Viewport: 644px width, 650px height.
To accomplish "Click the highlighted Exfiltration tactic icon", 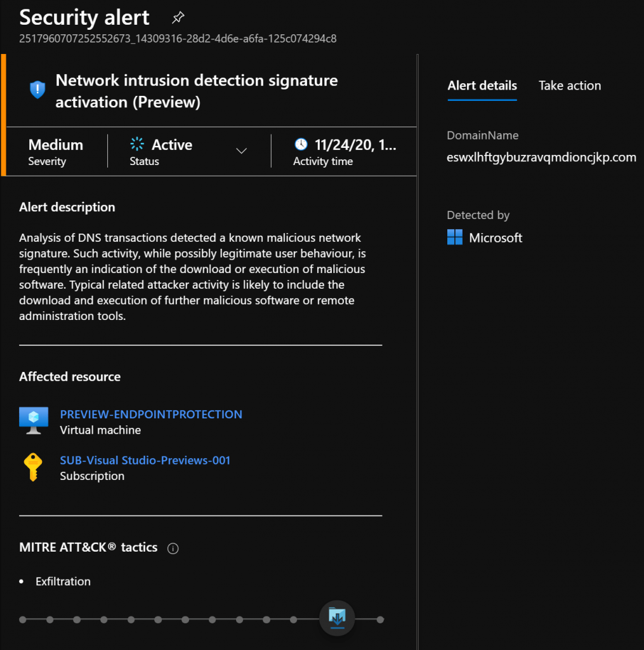I will click(337, 618).
